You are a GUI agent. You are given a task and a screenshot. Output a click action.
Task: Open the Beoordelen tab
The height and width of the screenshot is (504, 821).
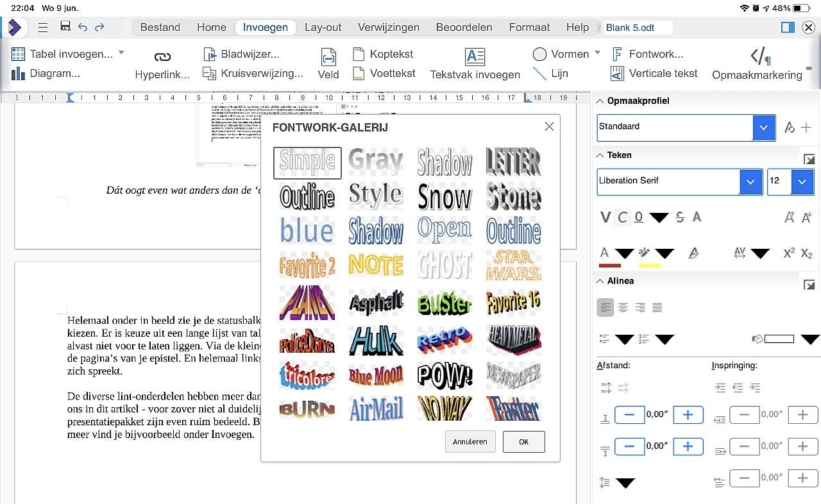tap(464, 27)
